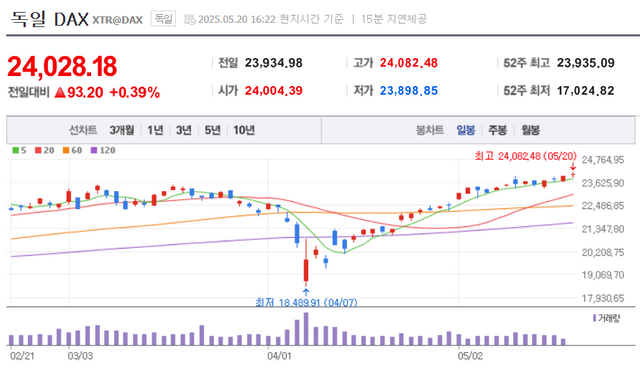
Task: Select the 3개월 line chart period
Action: point(122,130)
